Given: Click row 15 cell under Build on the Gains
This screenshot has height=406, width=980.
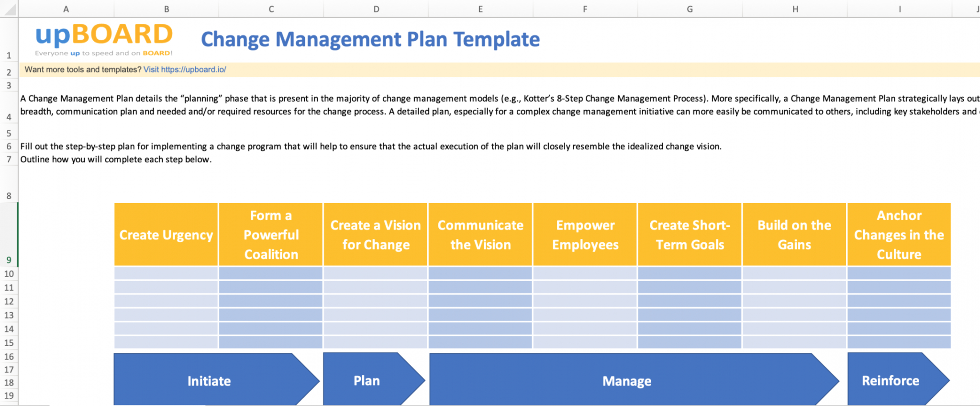Looking at the screenshot, I should point(794,342).
